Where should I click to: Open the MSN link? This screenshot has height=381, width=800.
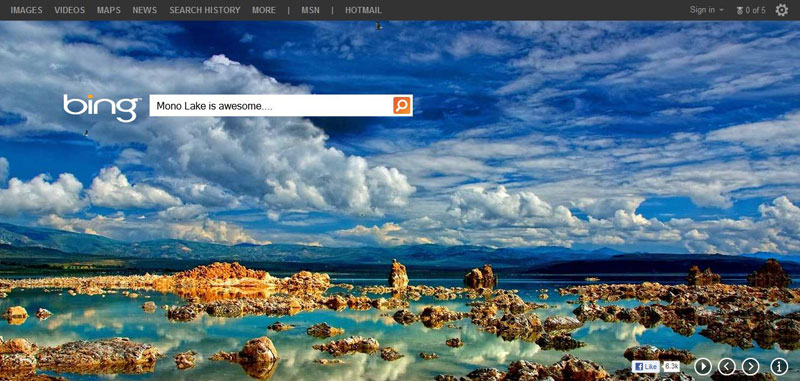pyautogui.click(x=310, y=10)
